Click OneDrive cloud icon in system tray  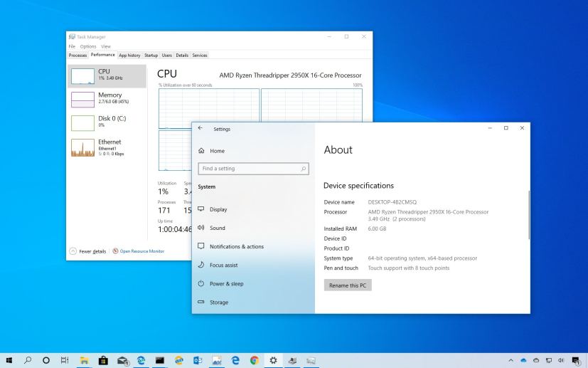(x=523, y=360)
